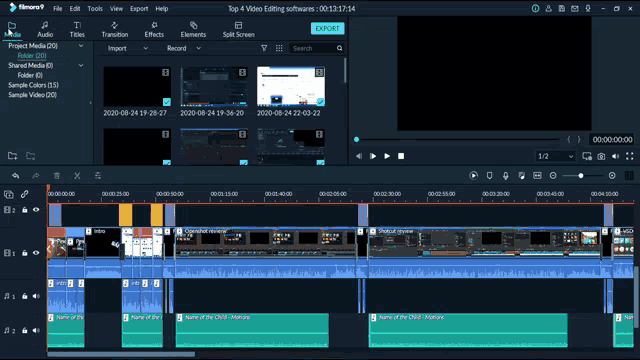Viewport: 640px width, 360px height.
Task: Click the add track manager icon
Action: (9, 194)
